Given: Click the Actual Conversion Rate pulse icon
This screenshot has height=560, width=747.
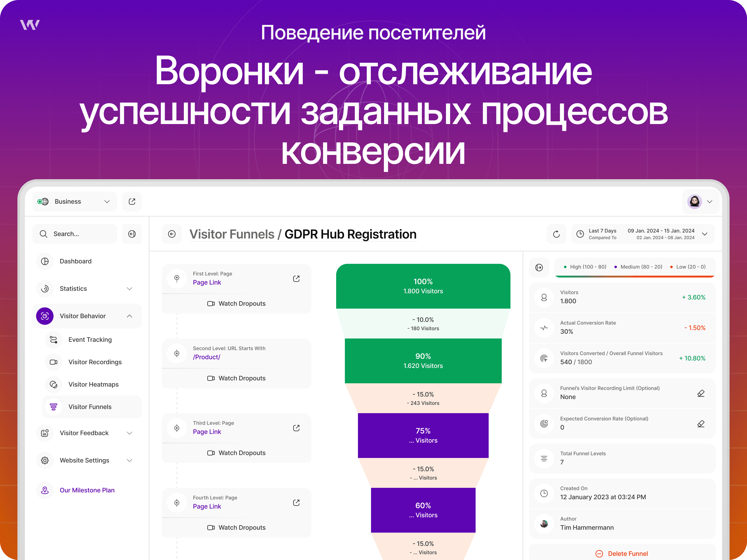Looking at the screenshot, I should coord(544,328).
